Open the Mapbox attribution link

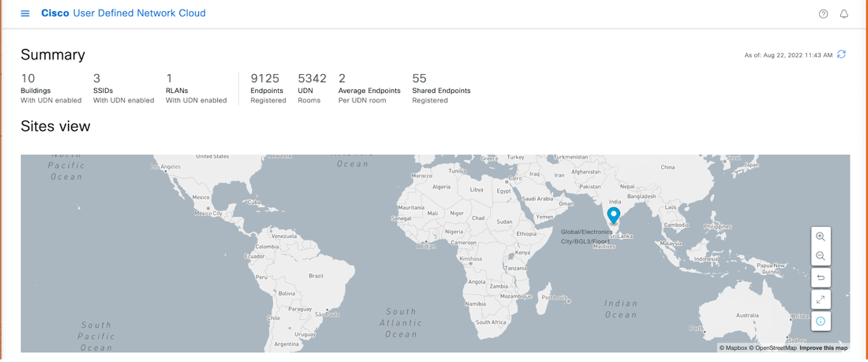[x=734, y=348]
